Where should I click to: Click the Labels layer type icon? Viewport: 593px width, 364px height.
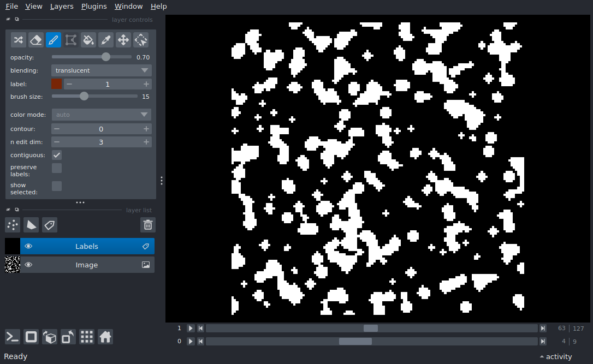[x=146, y=246]
